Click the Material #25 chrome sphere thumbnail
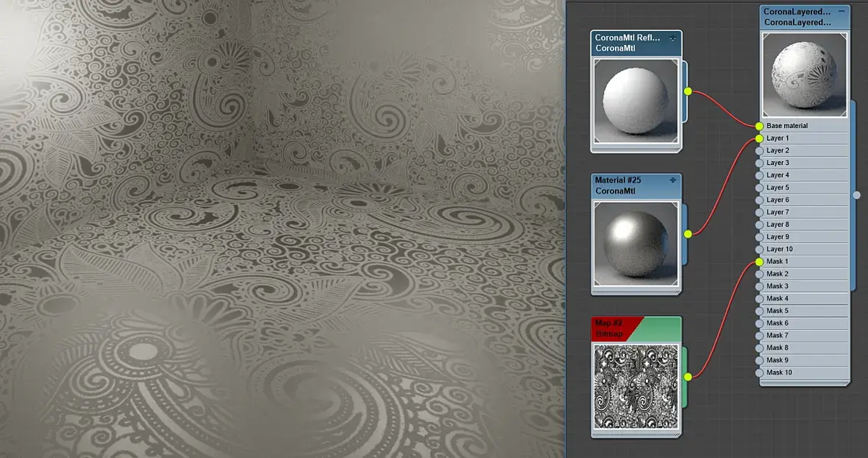The width and height of the screenshot is (868, 458). [x=636, y=244]
